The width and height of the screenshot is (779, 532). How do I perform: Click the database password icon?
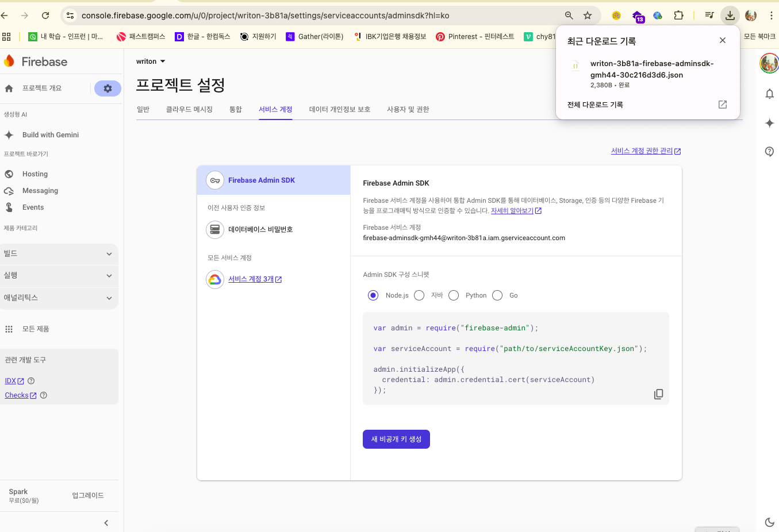(x=215, y=230)
